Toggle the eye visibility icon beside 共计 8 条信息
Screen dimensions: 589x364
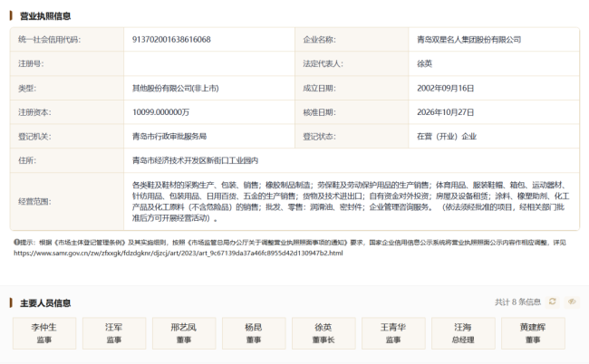[x=572, y=302]
